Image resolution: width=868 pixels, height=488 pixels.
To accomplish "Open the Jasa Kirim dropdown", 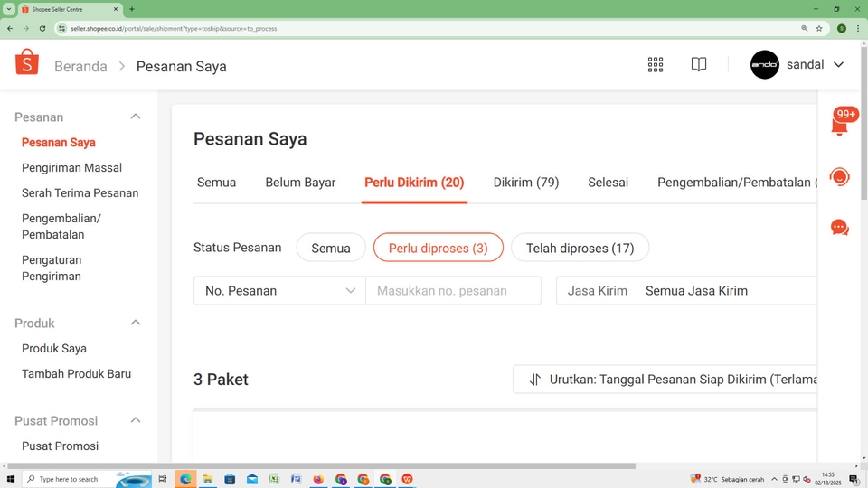I will [687, 291].
